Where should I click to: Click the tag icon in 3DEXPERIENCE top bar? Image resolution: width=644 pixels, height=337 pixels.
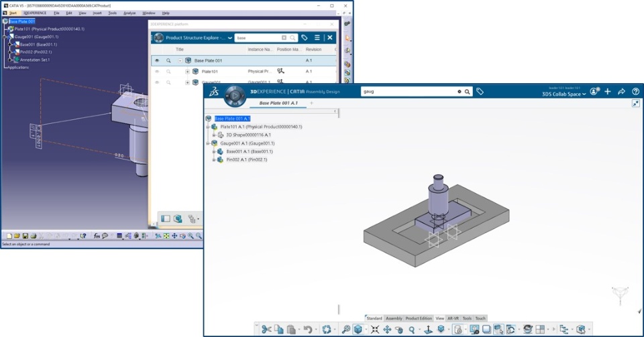coord(480,91)
